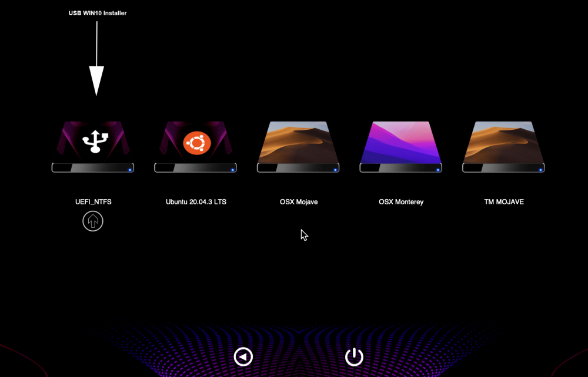The width and height of the screenshot is (588, 377).
Task: Click the Ubuntu 20.04.3 LTS label
Action: click(196, 202)
